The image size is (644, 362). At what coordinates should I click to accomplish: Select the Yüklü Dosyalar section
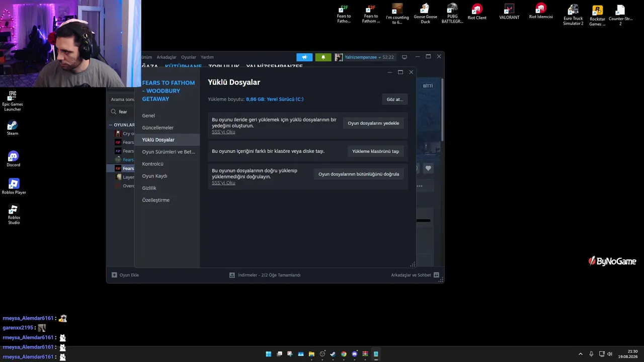coord(167,140)
